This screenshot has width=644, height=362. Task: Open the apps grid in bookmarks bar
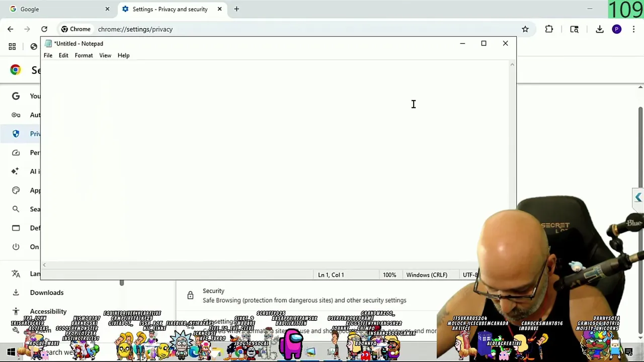pyautogui.click(x=12, y=47)
